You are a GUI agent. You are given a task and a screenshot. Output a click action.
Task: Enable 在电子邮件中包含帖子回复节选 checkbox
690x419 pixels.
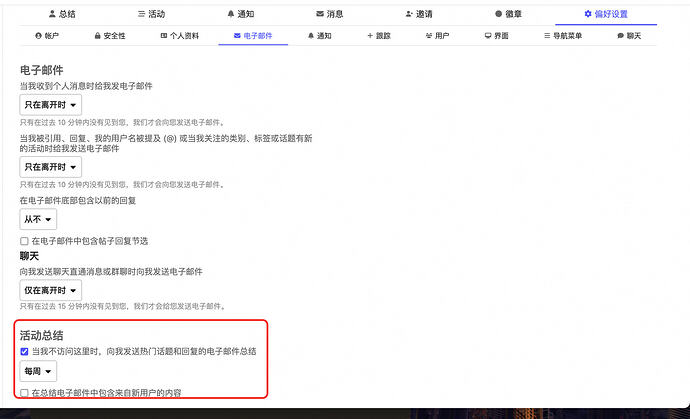pos(25,241)
